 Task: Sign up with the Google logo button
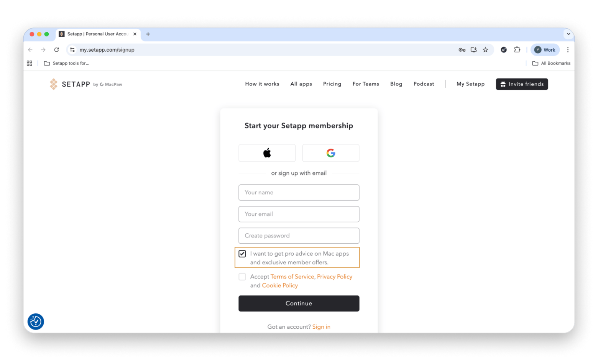pyautogui.click(x=330, y=153)
